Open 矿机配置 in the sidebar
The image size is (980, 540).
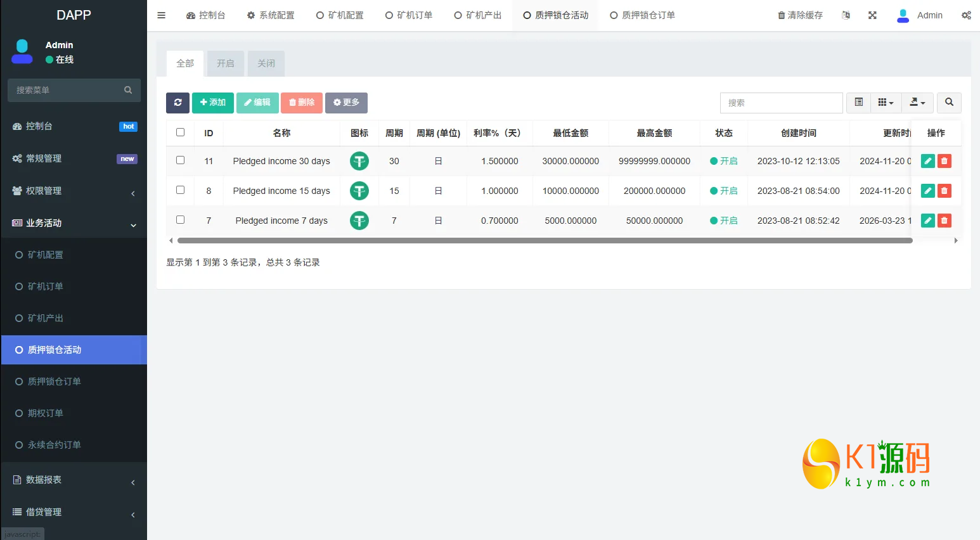[74, 255]
